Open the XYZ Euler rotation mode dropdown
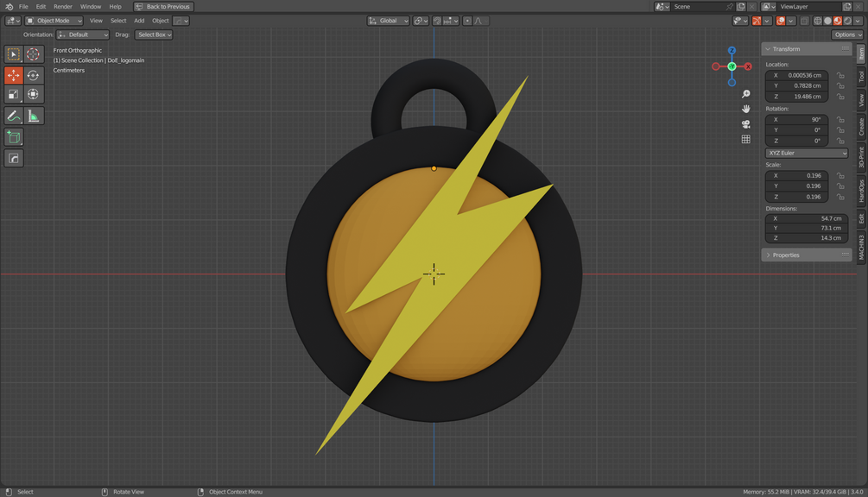This screenshot has width=868, height=497. tap(807, 153)
